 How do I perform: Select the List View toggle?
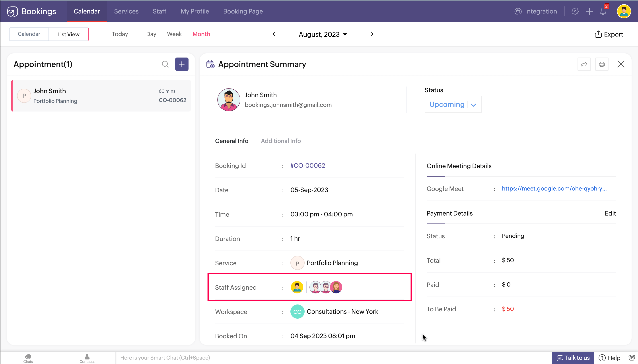(68, 34)
